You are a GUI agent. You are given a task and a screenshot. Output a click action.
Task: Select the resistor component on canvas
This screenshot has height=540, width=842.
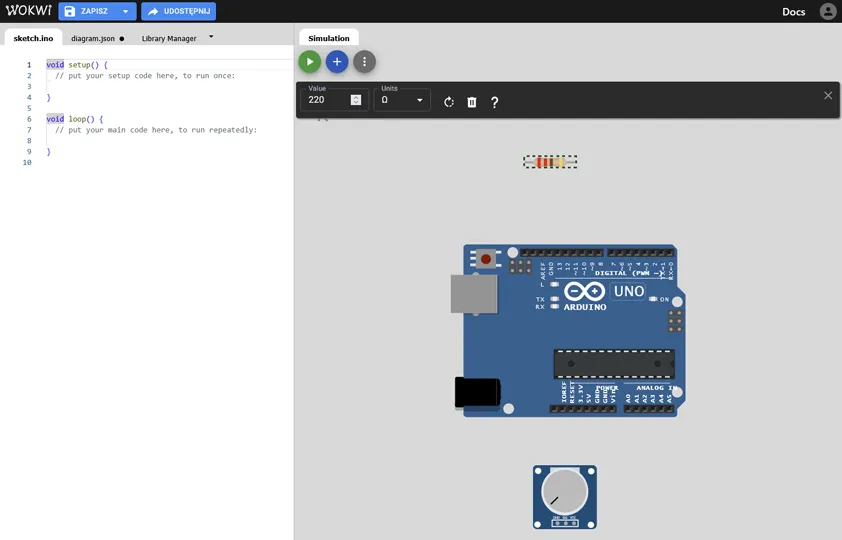tap(550, 162)
